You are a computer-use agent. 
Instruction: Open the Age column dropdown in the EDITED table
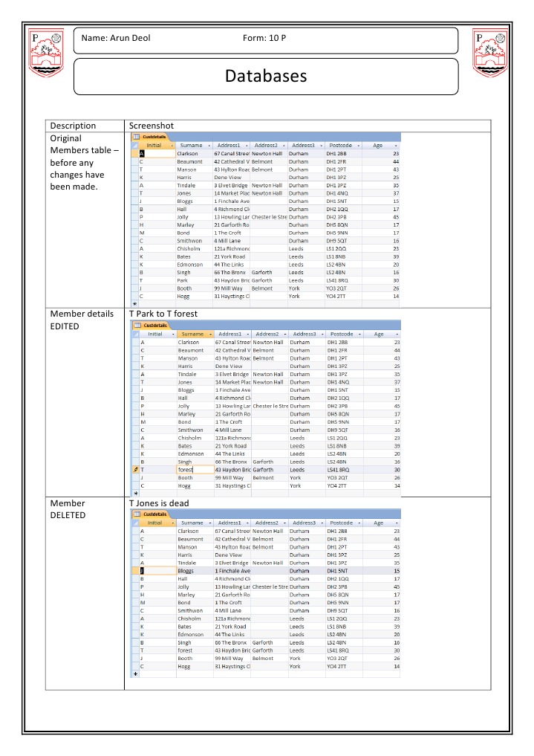click(x=397, y=334)
